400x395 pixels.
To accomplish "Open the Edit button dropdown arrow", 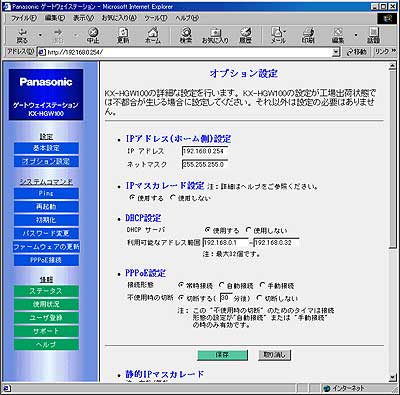I will [x=356, y=35].
